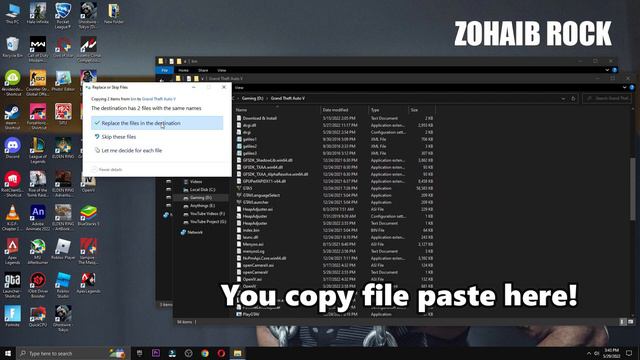Select YouTube Project (G:) drive in sidebar
This screenshot has height=360, width=640.
click(204, 222)
